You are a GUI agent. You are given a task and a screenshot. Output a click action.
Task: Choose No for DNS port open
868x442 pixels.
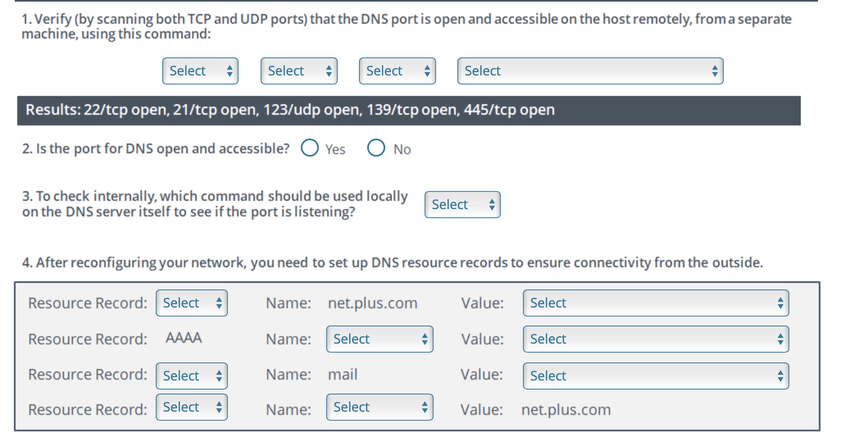pos(376,148)
